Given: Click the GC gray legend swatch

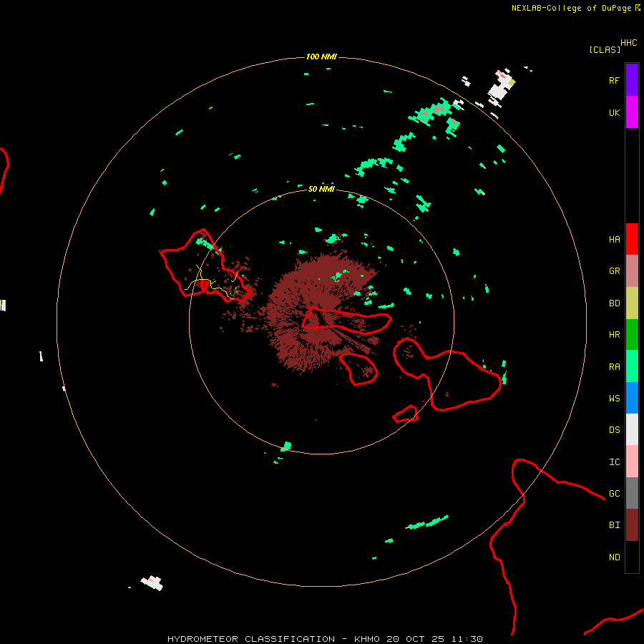Looking at the screenshot, I should (x=632, y=493).
